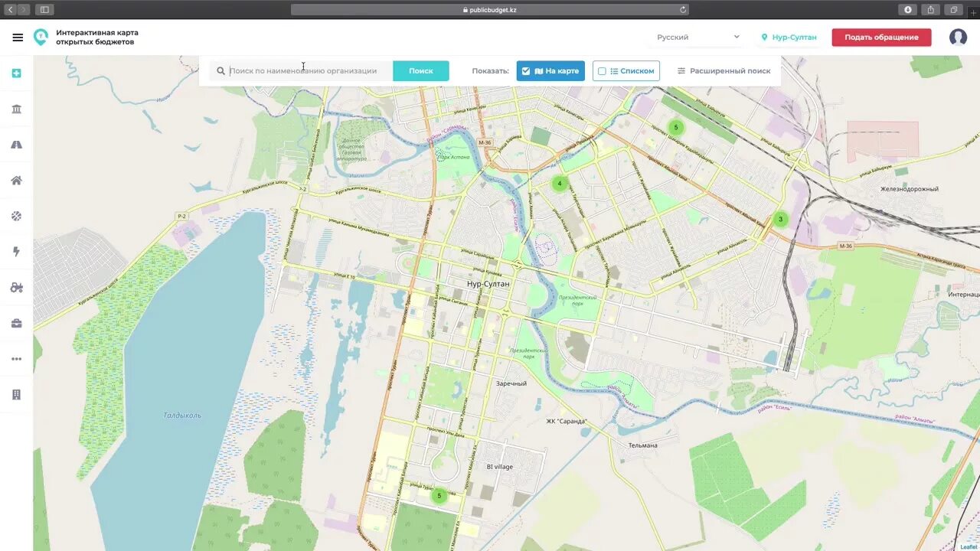Click 'Интерактивная карта открытых бюджетов' title
Image resolution: width=980 pixels, height=551 pixels.
[97, 37]
